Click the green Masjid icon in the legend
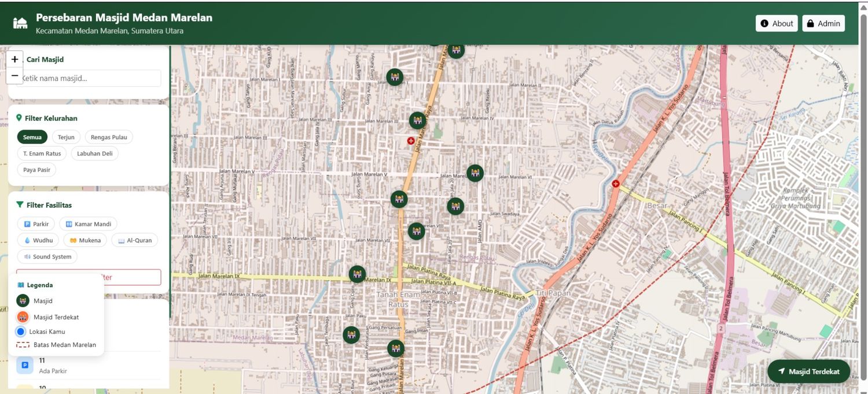 [x=23, y=301]
